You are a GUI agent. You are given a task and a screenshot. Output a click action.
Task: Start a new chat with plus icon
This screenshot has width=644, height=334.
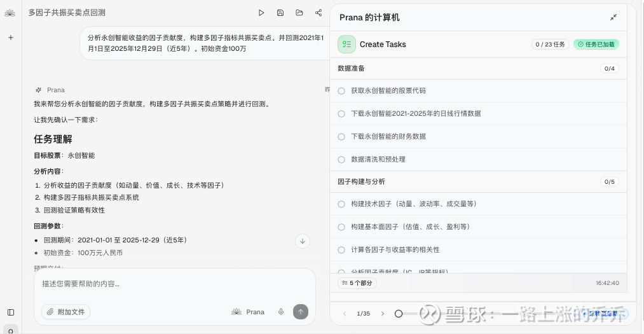click(11, 38)
